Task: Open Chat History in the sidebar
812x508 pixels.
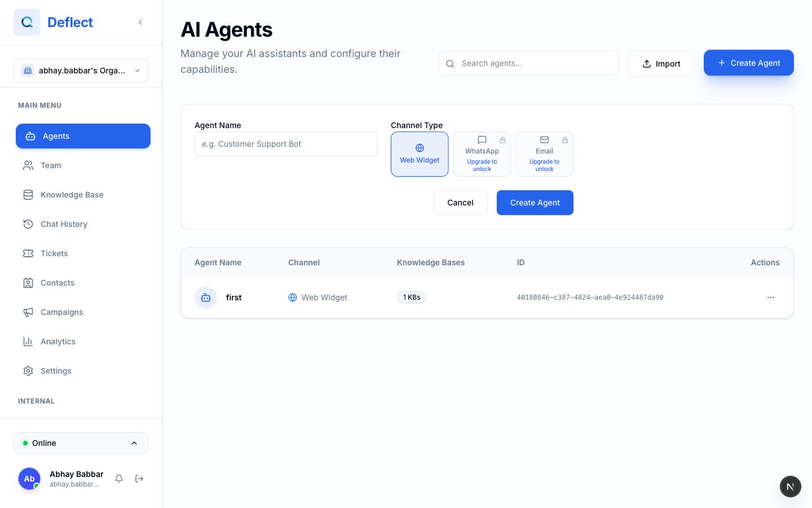Action: point(83,224)
